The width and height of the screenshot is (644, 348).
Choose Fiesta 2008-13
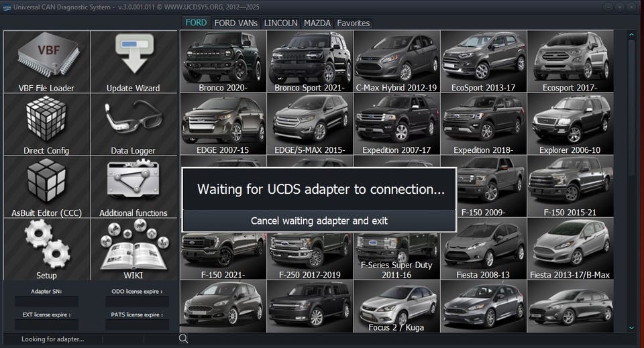[484, 249]
